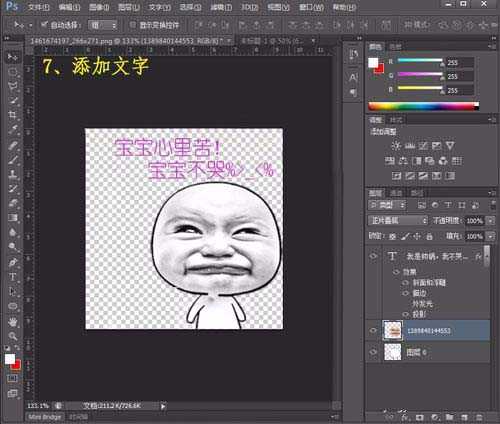Add an Invert adjustment
The height and width of the screenshot is (424, 500).
(x=396, y=176)
